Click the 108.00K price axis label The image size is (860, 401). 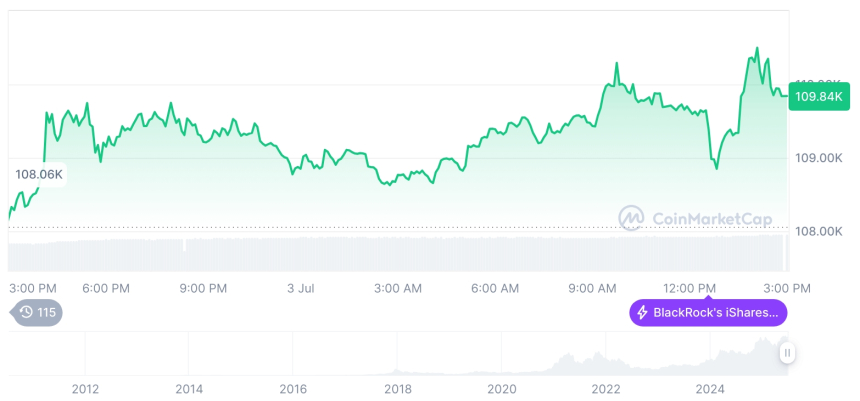(x=818, y=231)
